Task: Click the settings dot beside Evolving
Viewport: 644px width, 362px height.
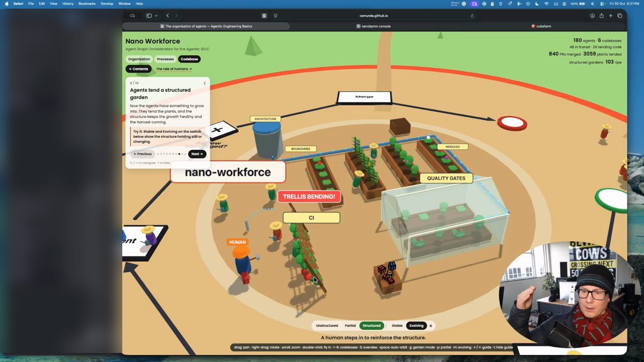Action: tap(430, 326)
